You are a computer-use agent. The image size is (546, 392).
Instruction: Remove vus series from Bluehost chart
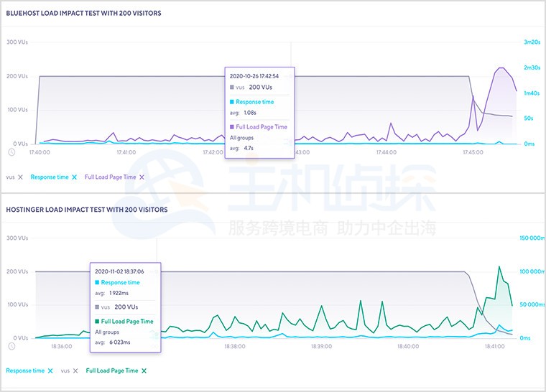(20, 177)
